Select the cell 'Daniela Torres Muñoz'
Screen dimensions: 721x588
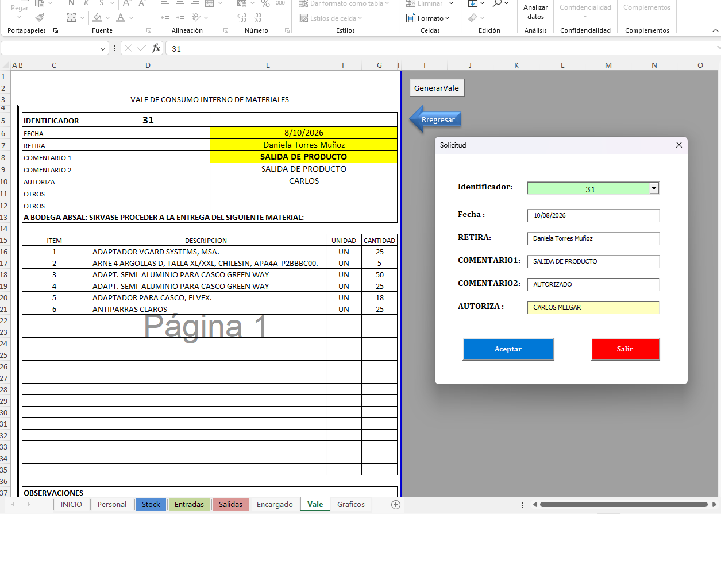pos(304,145)
